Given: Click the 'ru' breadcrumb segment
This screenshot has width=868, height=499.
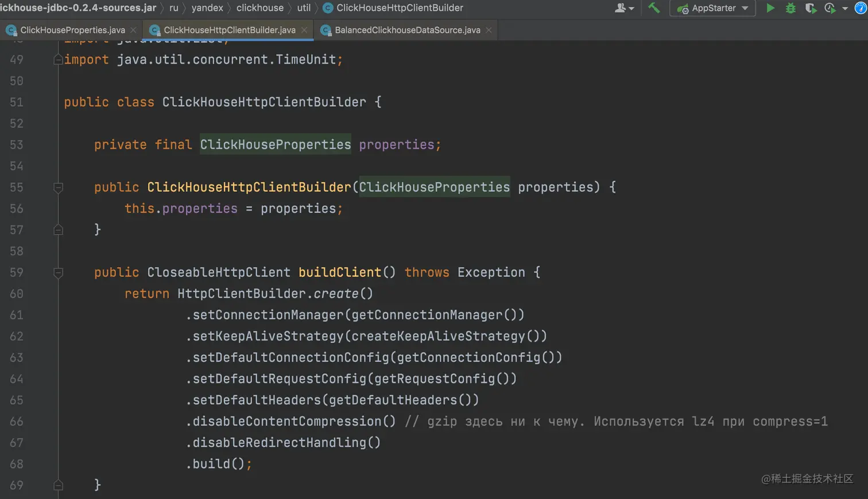Looking at the screenshot, I should click(174, 8).
